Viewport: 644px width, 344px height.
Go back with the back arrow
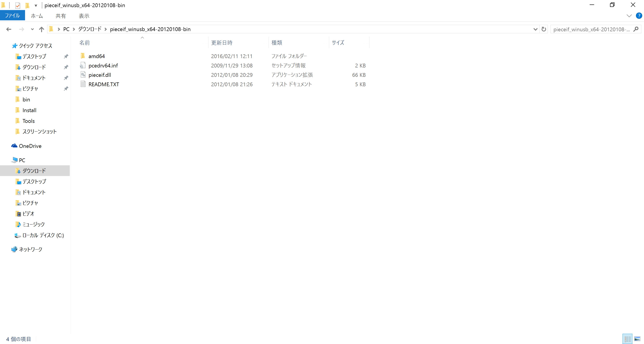pyautogui.click(x=9, y=29)
